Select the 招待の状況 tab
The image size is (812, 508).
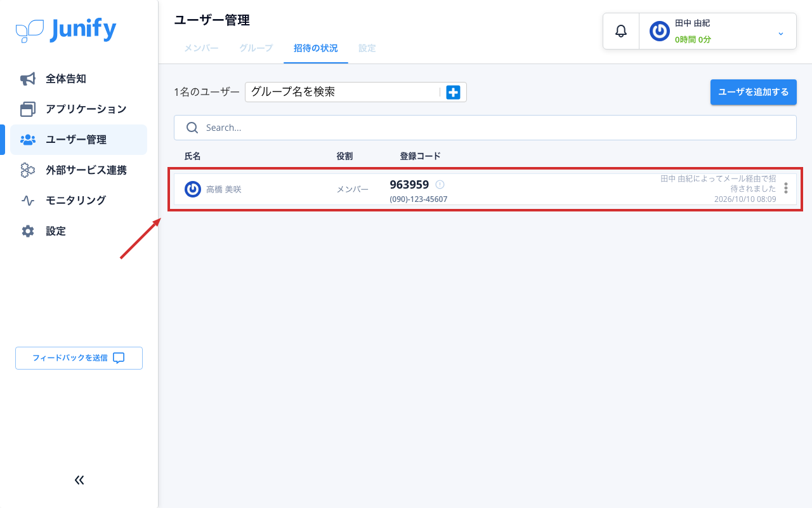[x=316, y=48]
